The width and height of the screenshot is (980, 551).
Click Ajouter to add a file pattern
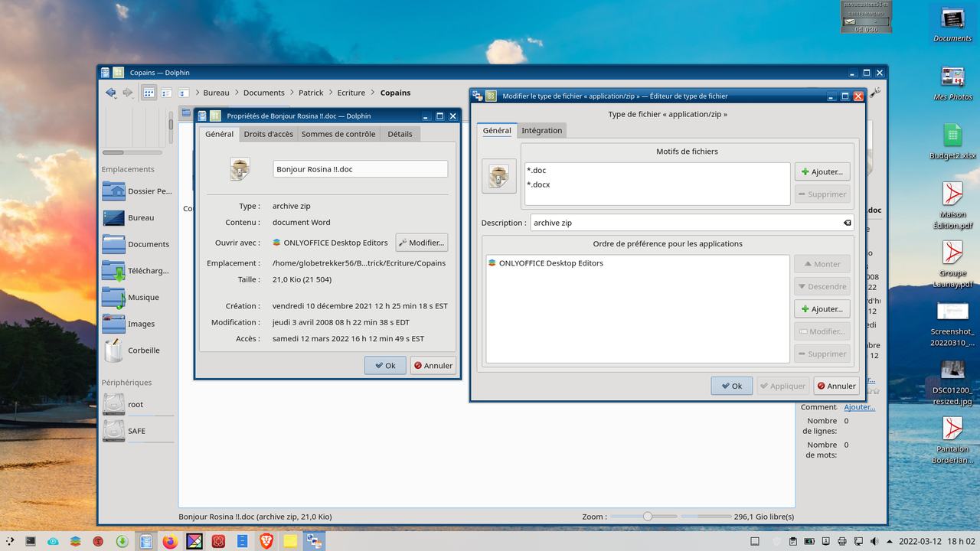point(822,171)
